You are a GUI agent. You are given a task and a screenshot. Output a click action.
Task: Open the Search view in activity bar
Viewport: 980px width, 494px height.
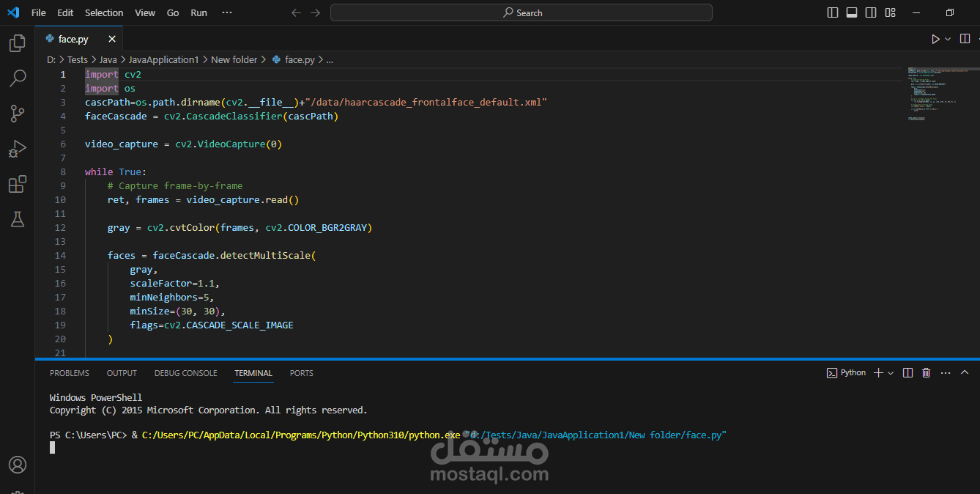coord(18,78)
